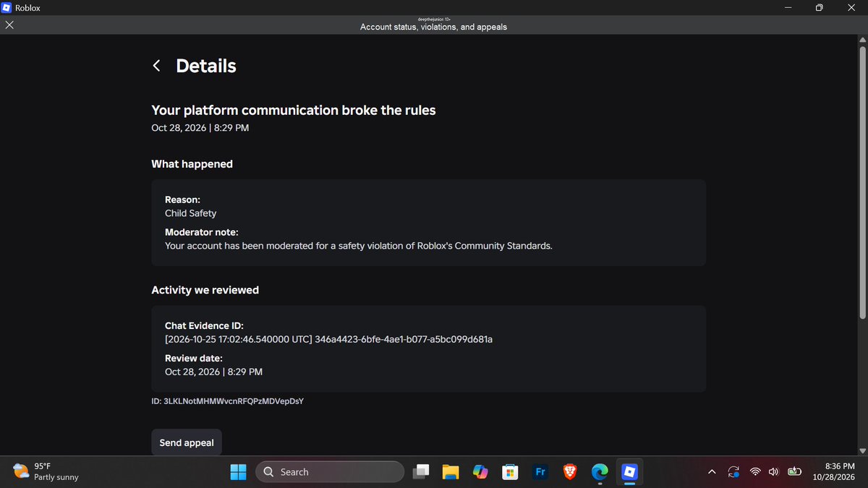Viewport: 868px width, 488px height.
Task: Click the 'Your platform communication broke the rules' heading
Action: point(294,110)
